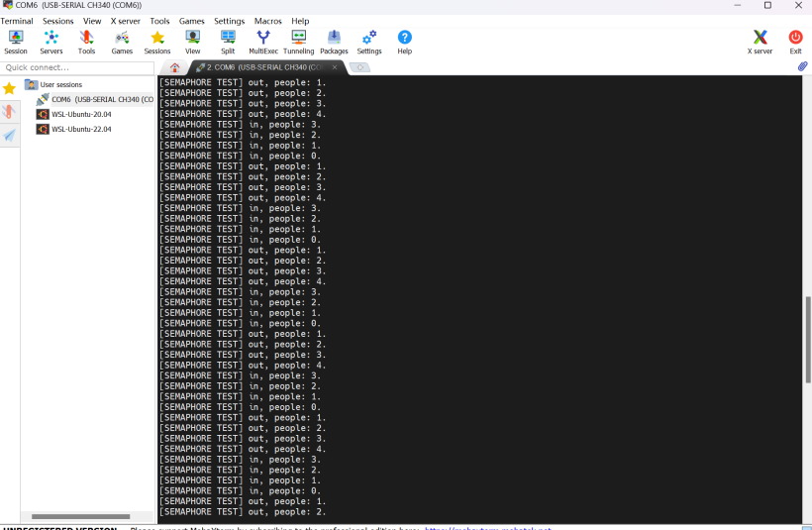
Task: Open the Servers toolbar icon
Action: click(x=51, y=43)
